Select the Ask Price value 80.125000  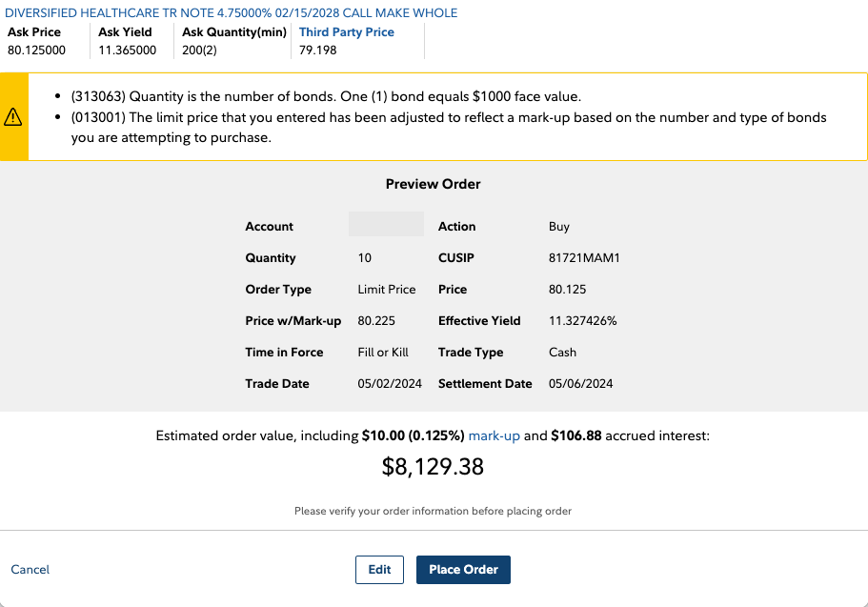tap(36, 50)
